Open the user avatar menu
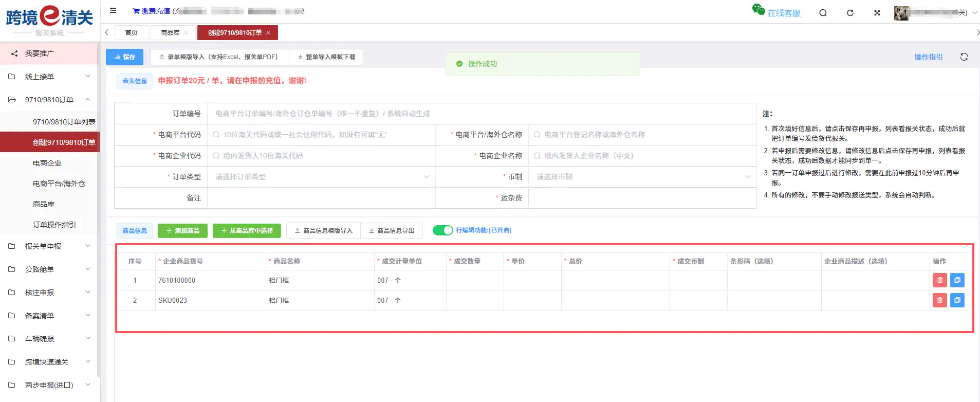The width and height of the screenshot is (980, 402). tap(935, 13)
